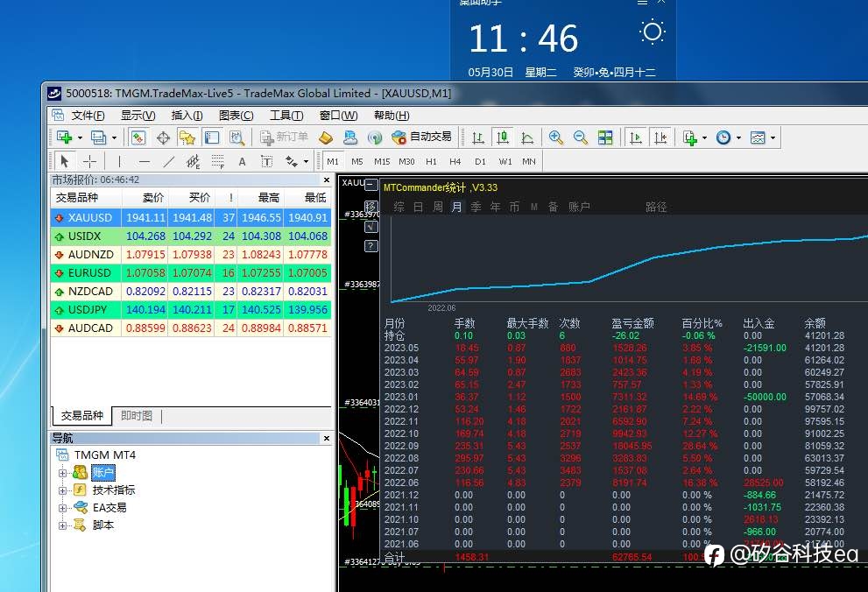Switch chart to M15 timeframe
868x592 pixels.
(382, 161)
